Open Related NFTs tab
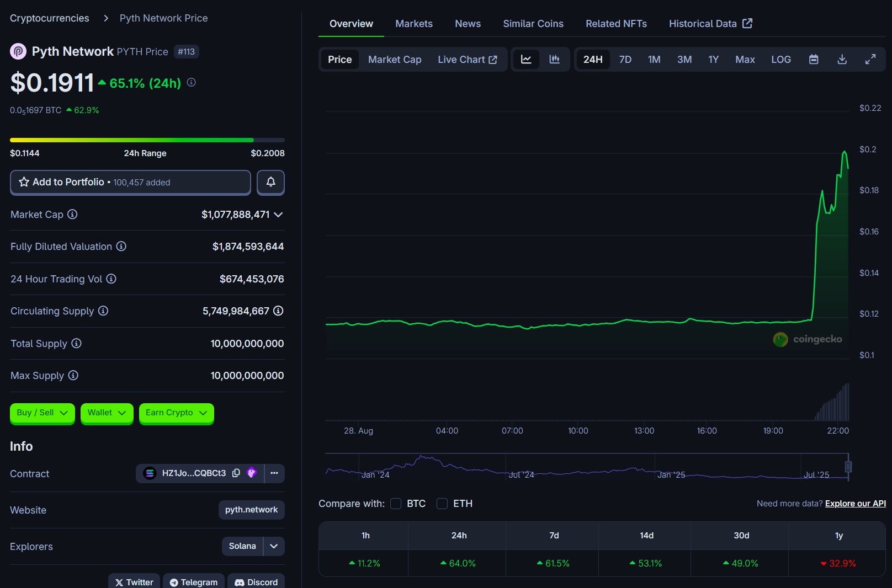 pos(616,24)
